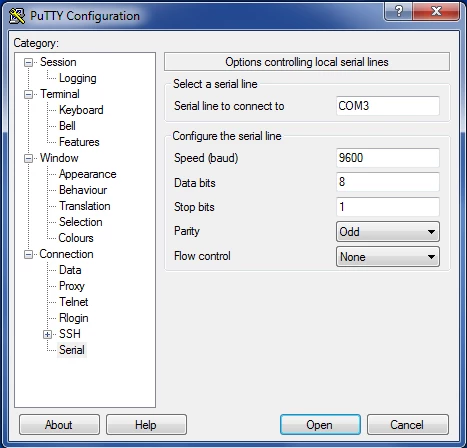Click the Serial line COM3 field

click(388, 106)
